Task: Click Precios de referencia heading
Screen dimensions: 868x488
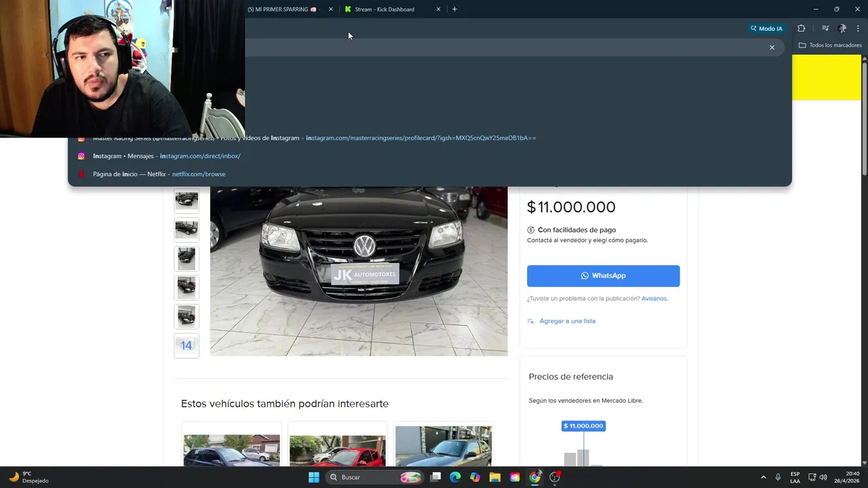Action: point(571,377)
